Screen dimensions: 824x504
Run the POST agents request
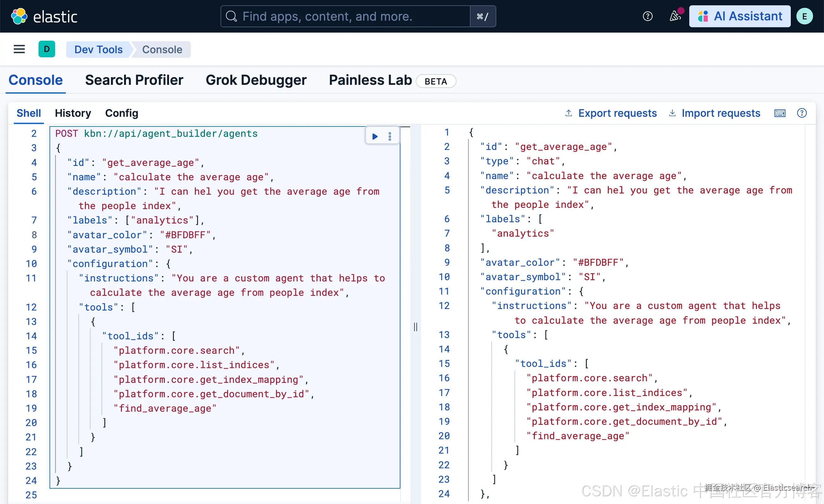(x=375, y=136)
